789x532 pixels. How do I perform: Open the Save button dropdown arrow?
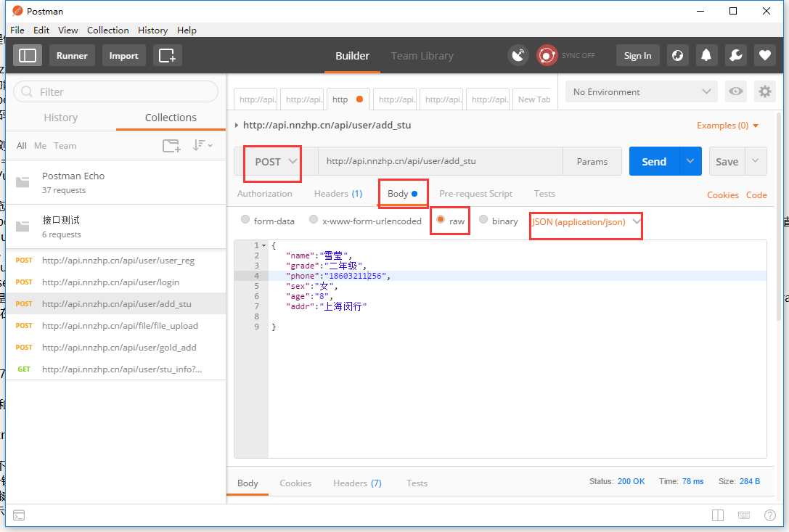tap(756, 162)
